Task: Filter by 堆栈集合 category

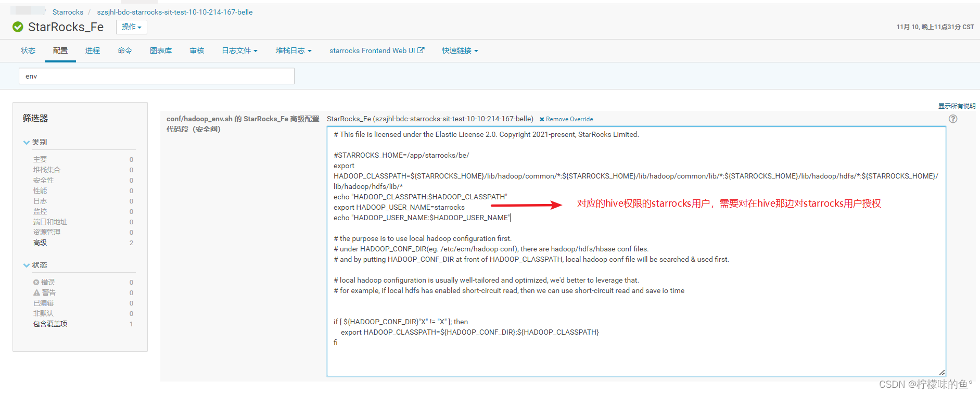Action: pos(47,170)
